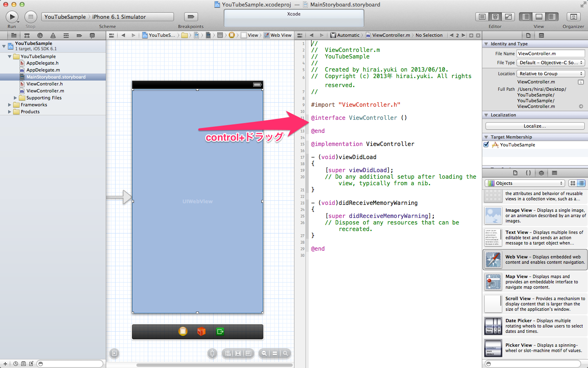The width and height of the screenshot is (588, 368).
Task: Show the Code Snippet library
Action: [x=528, y=173]
